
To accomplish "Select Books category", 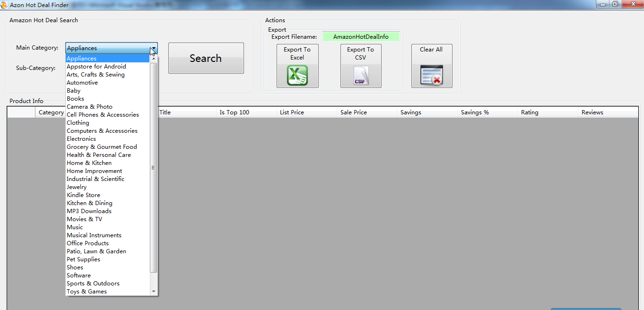I will 107,99.
